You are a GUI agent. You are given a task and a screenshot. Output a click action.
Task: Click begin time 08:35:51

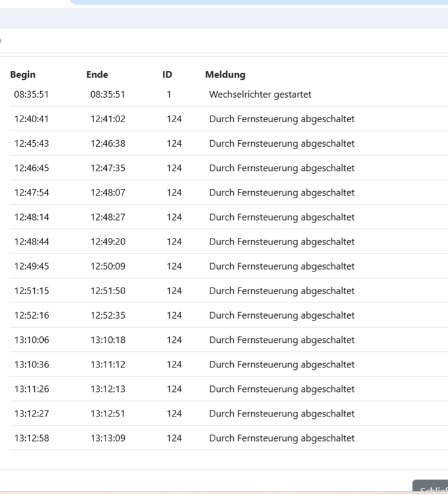(x=32, y=95)
